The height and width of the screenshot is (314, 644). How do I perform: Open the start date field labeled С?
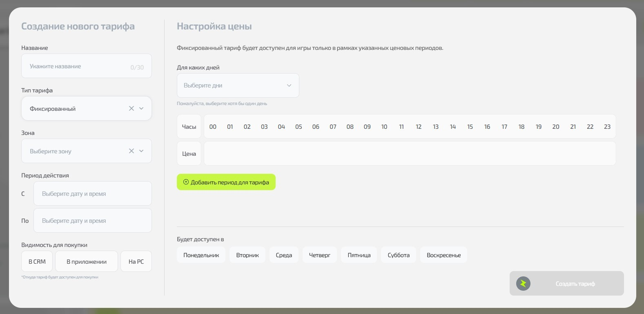(92, 193)
